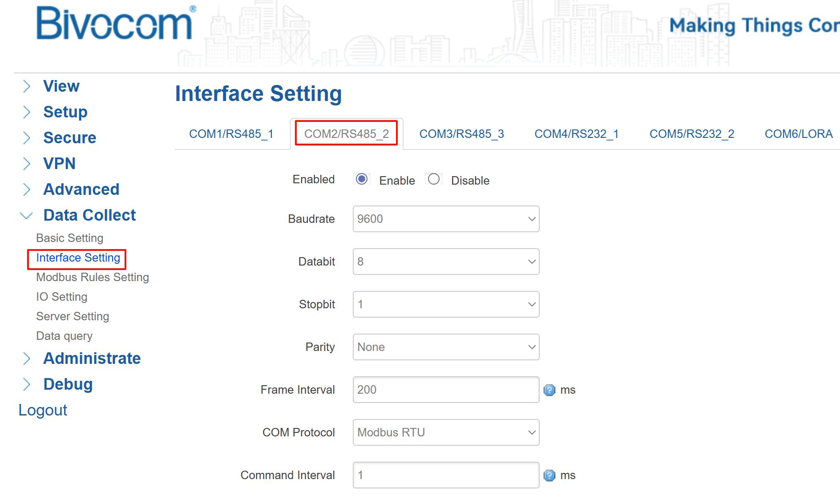Click help icon next to Frame Interval
The height and width of the screenshot is (504, 840).
click(549, 390)
